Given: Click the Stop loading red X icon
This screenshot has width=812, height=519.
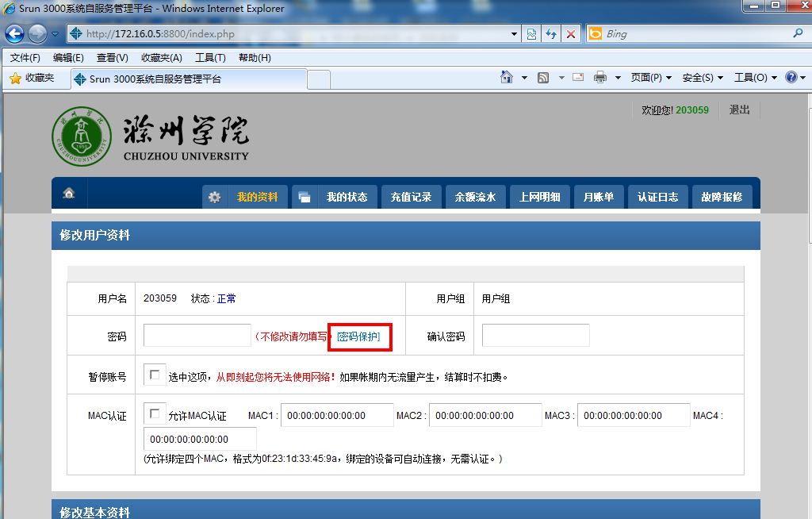Looking at the screenshot, I should coord(571,34).
